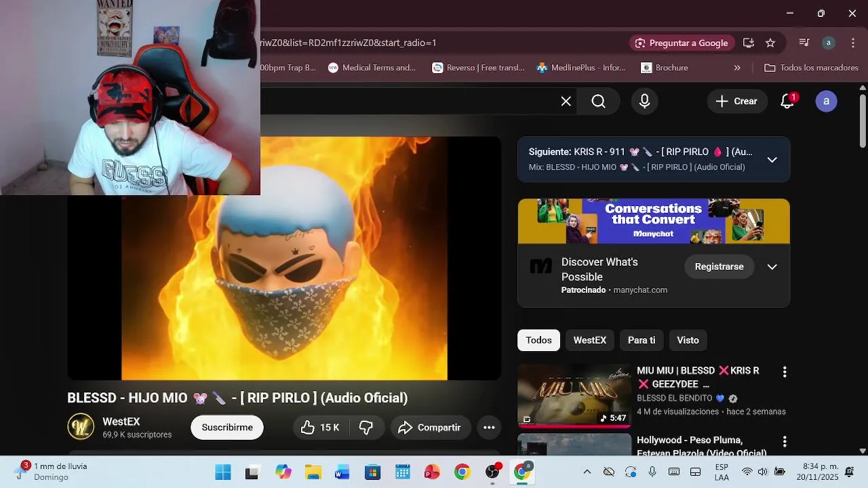Click the page vertical scrollbar thumb
Screen dimensions: 868x488
coord(863,121)
